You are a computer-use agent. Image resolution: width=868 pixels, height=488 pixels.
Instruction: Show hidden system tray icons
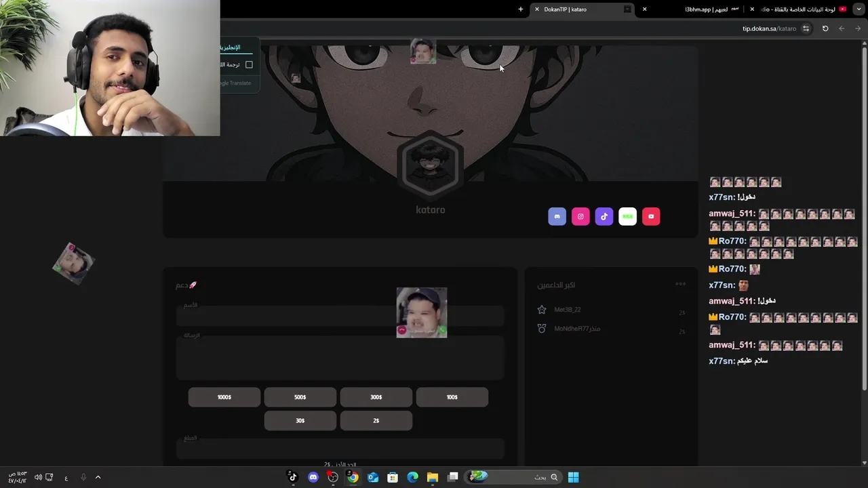(98, 477)
